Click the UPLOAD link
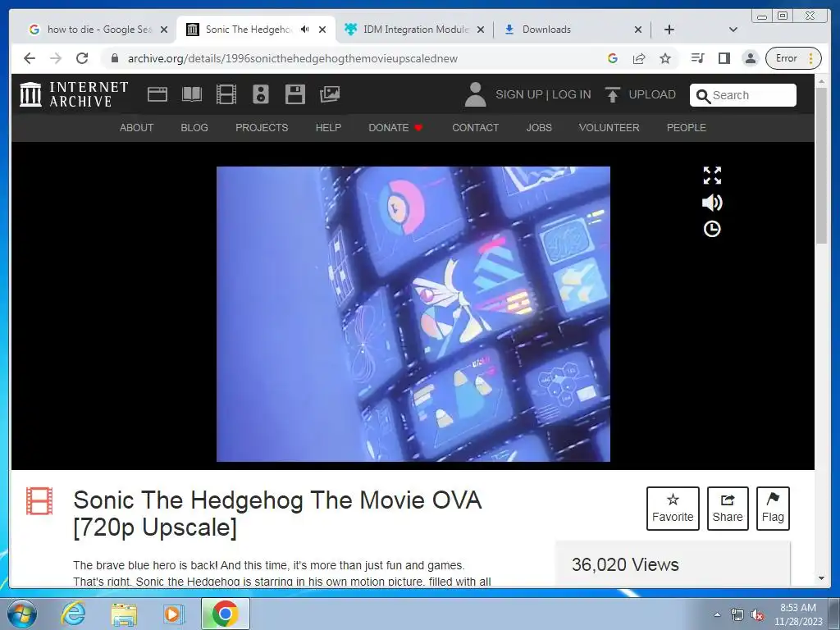This screenshot has width=840, height=630. coord(652,95)
